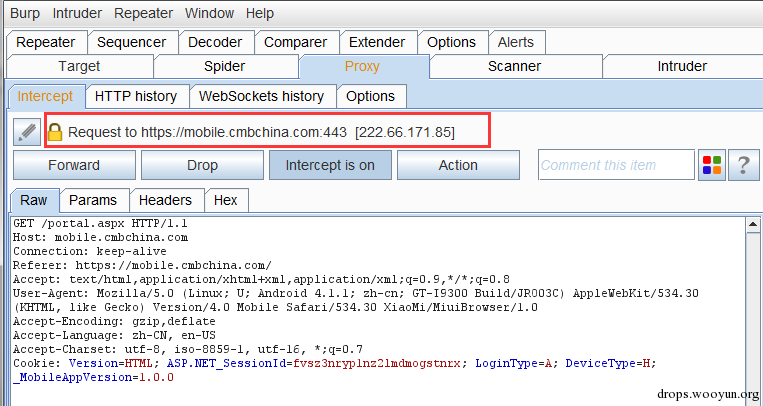763x406 pixels.
Task: Open the help question mark button
Action: pyautogui.click(x=743, y=165)
